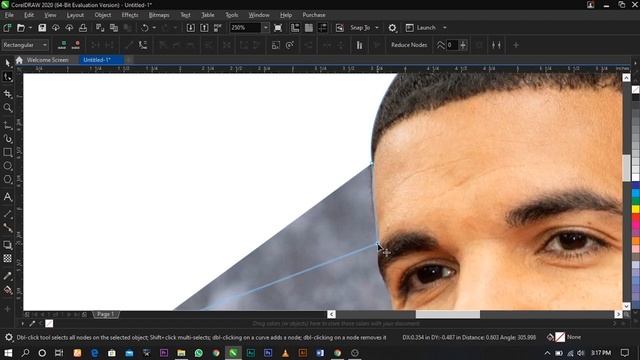Open a file with the folder icon

(20, 28)
